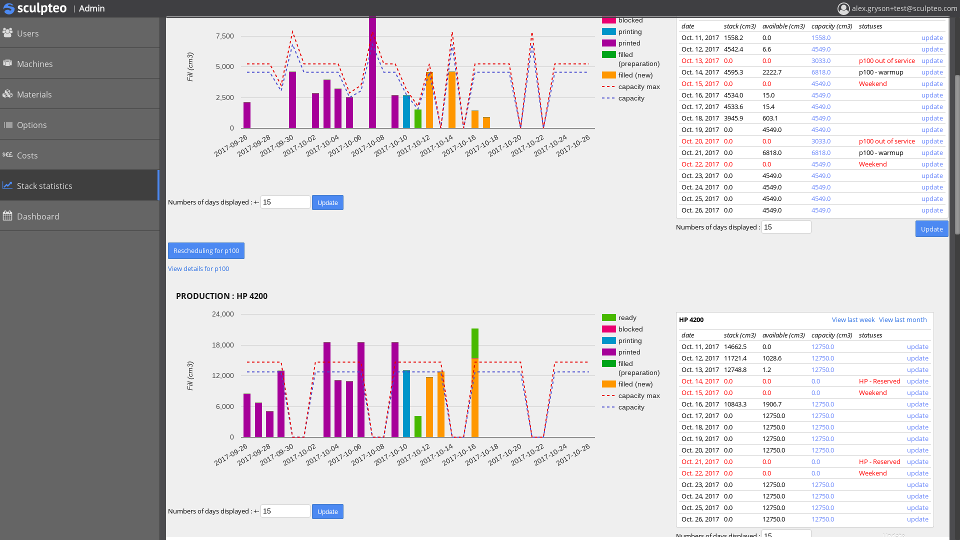The image size is (960, 540).
Task: Open the Dashboard menu item
Action: click(80, 216)
